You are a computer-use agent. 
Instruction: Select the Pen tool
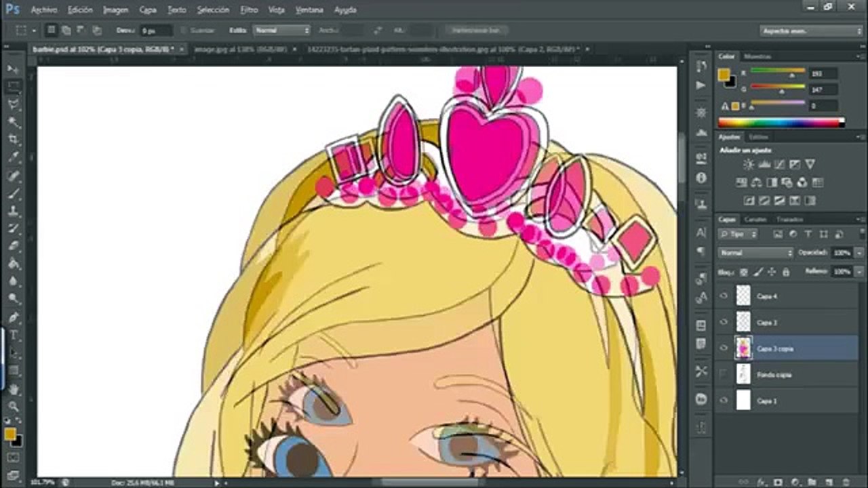(x=13, y=317)
